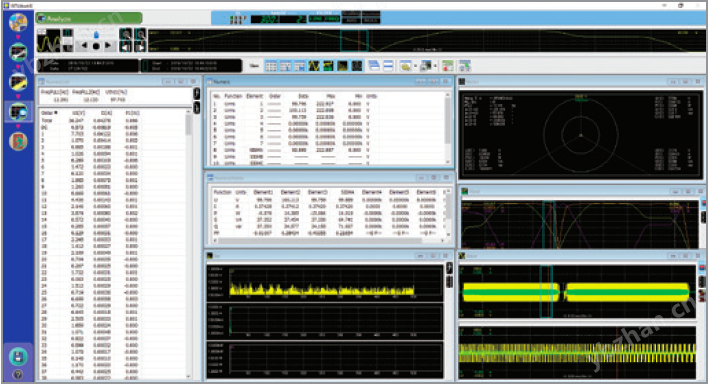Click the blue playback speed slider handle

click(x=96, y=35)
